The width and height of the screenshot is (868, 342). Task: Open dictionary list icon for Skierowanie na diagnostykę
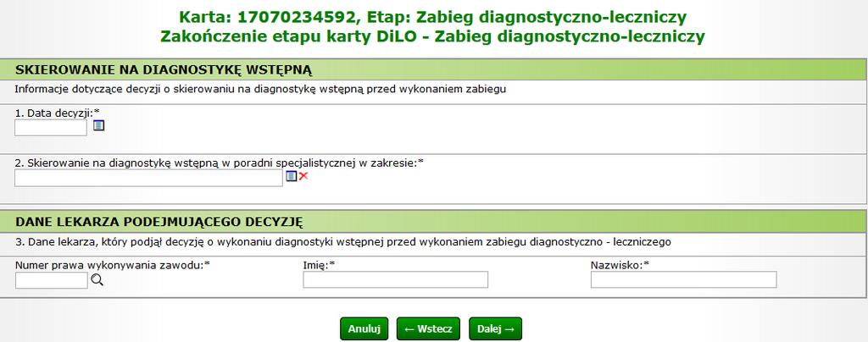pos(292,176)
